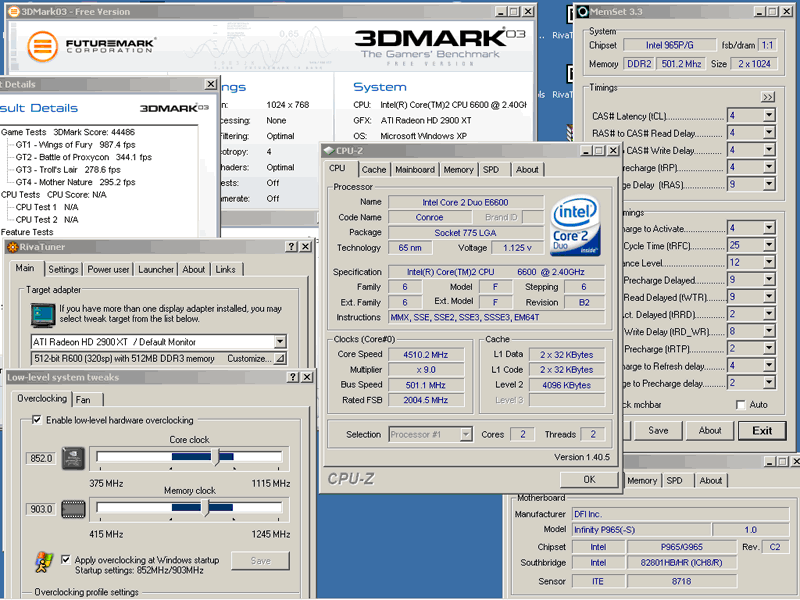Click OK in CPU-Z window
This screenshot has width=800, height=600.
pyautogui.click(x=589, y=480)
